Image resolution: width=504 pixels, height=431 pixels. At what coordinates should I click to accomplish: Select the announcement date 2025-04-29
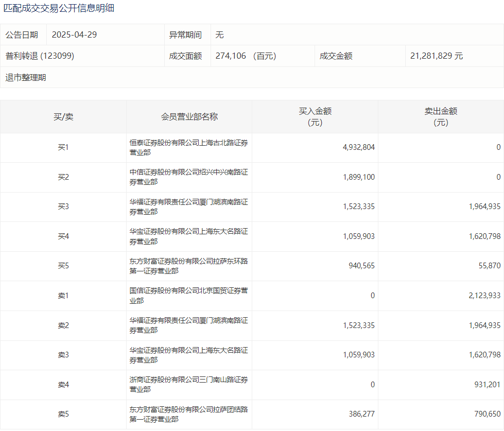(x=74, y=35)
